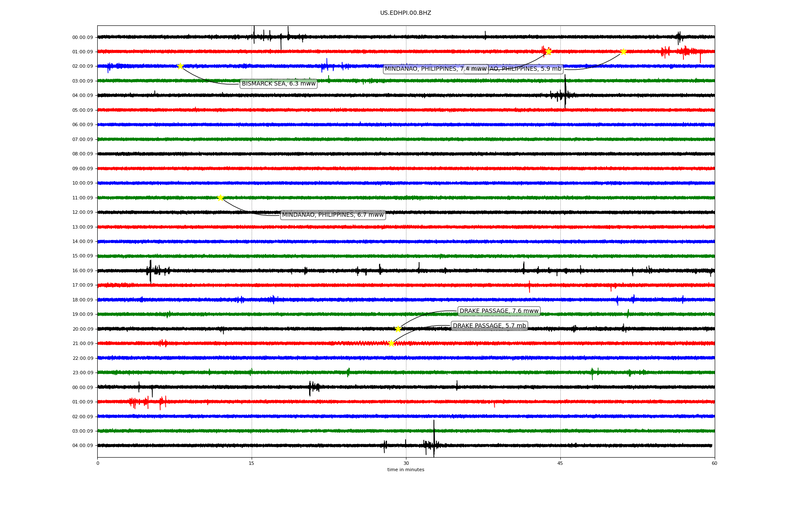Click the DRAKE PASSAGE, 5.7 mb annotation

[x=489, y=326]
